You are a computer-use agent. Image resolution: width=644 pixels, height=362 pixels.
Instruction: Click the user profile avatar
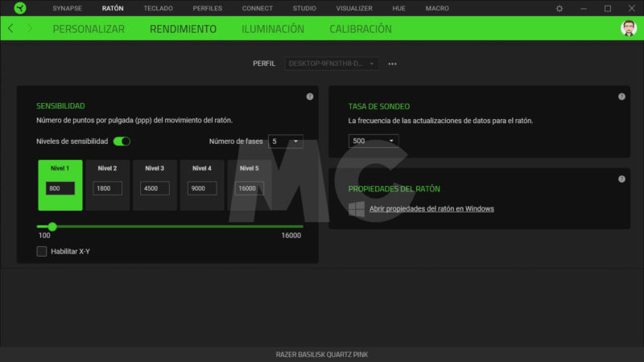click(629, 28)
